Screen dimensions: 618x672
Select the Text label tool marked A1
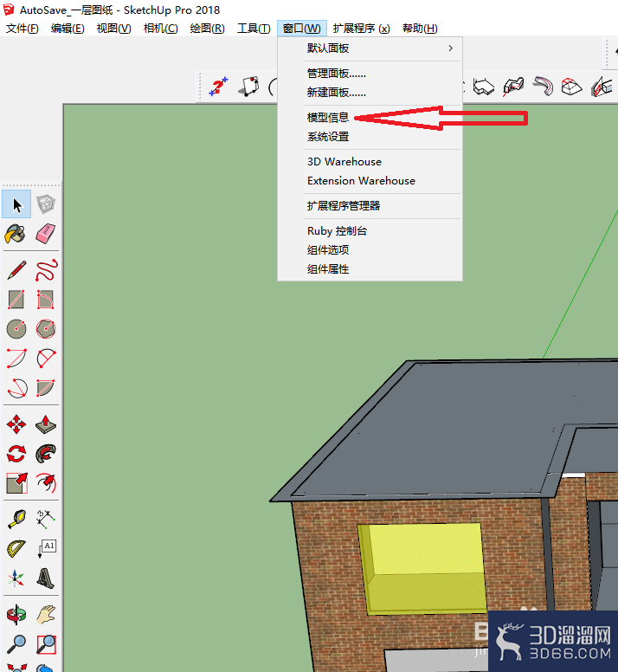coord(46,549)
